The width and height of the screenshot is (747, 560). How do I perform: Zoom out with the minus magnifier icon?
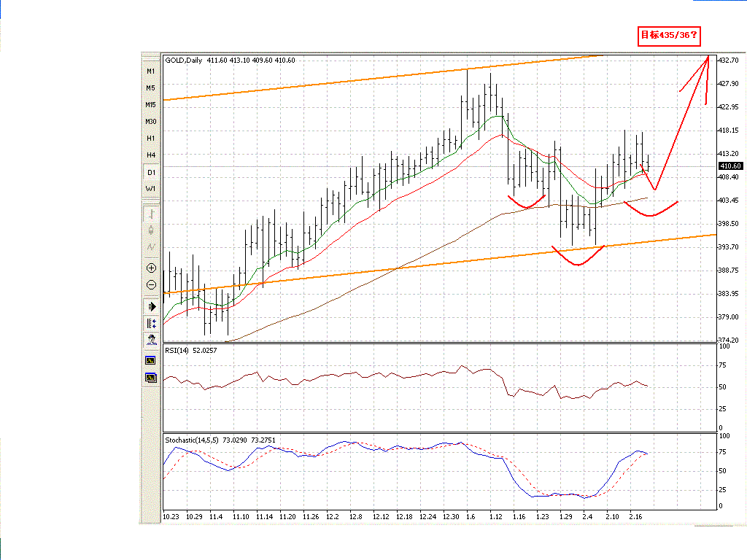pyautogui.click(x=151, y=285)
